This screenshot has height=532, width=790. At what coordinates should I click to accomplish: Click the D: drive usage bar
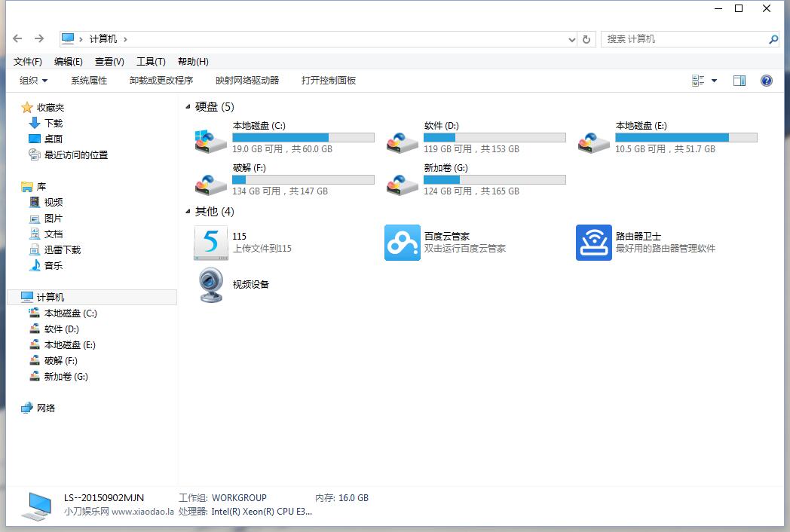(495, 138)
